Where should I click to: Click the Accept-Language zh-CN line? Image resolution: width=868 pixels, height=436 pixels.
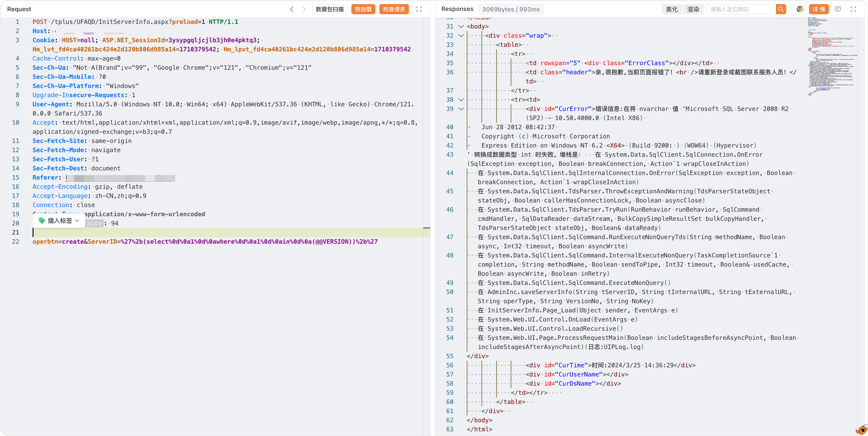pos(89,196)
